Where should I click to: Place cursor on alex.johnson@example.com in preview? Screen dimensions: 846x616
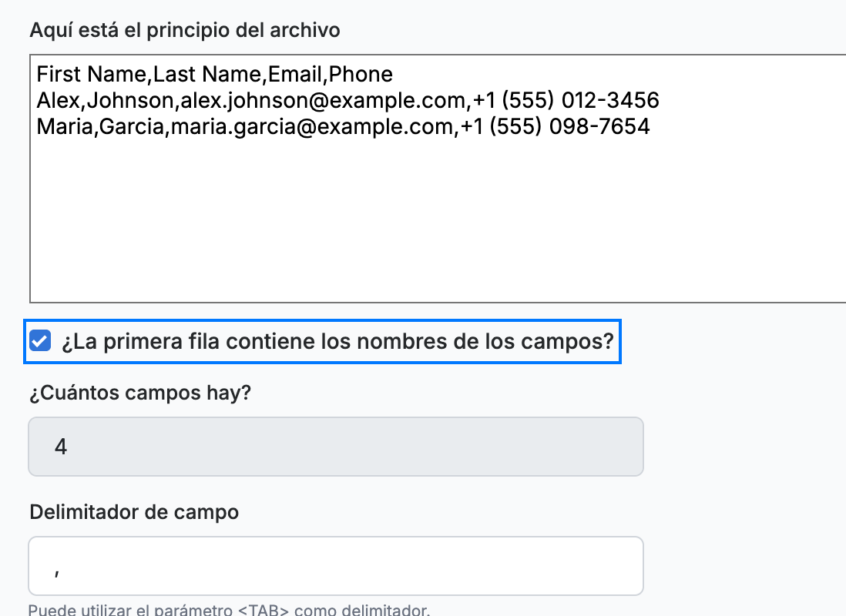pyautogui.click(x=323, y=100)
